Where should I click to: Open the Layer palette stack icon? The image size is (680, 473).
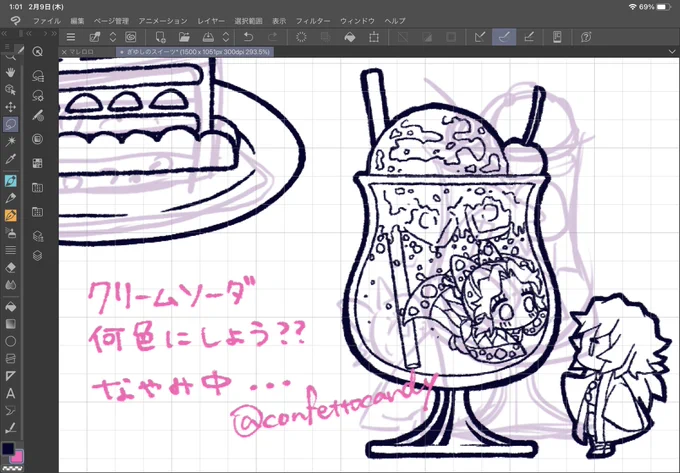38,256
